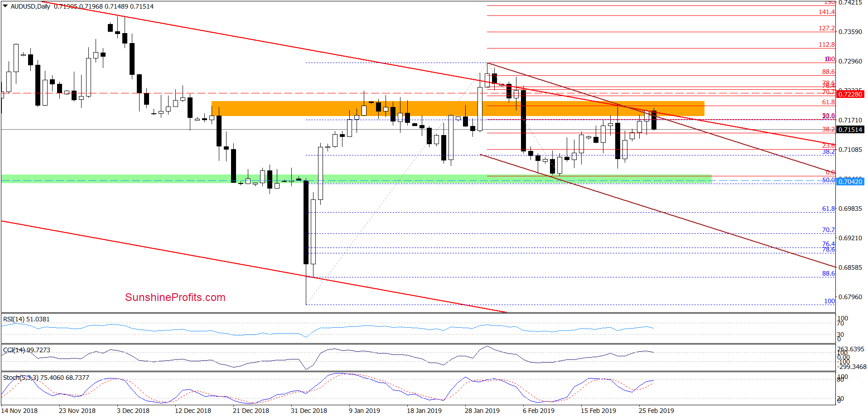The image size is (868, 417).
Task: Click the CCI scale value 263.6395
Action: [851, 349]
